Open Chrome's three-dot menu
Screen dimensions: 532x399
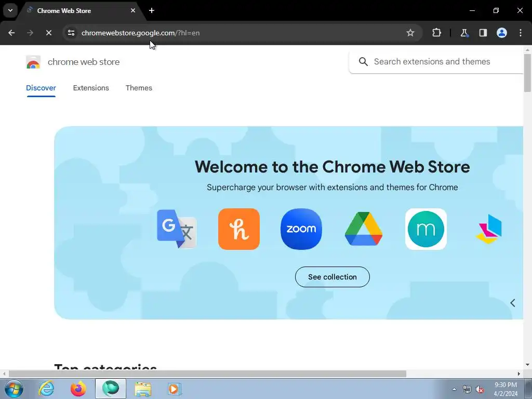point(521,33)
